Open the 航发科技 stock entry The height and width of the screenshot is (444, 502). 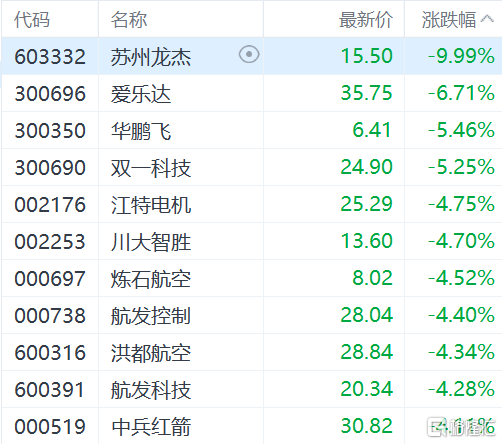click(151, 389)
